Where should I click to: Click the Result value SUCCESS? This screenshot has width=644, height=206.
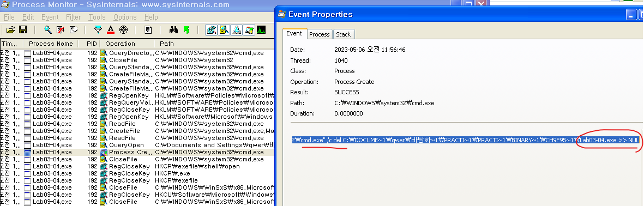pyautogui.click(x=347, y=92)
